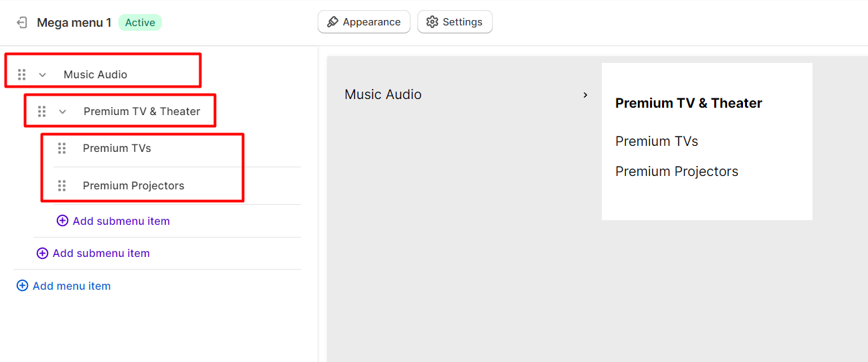Click the exit icon beside Mega menu 1

22,22
